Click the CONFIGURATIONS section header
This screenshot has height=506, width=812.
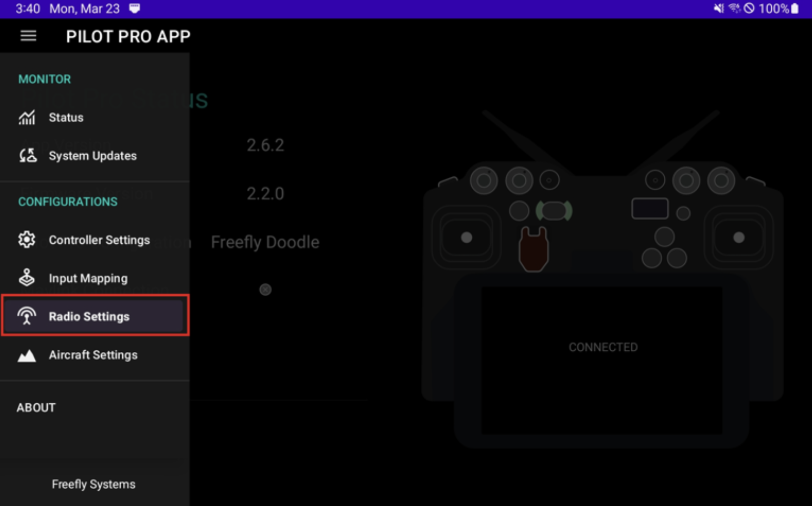tap(68, 201)
